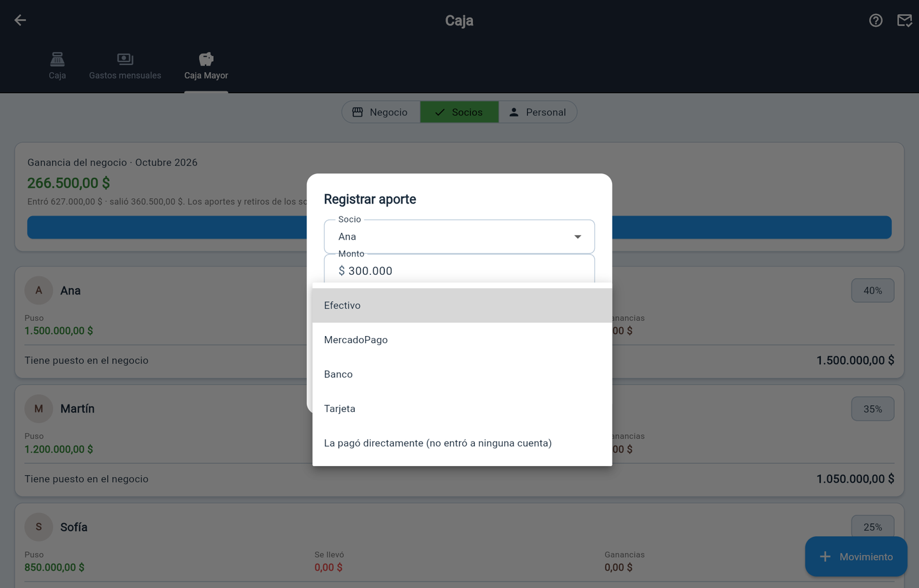
Task: Click Sofía's Se llevó 0,00 $ value
Action: (x=329, y=568)
